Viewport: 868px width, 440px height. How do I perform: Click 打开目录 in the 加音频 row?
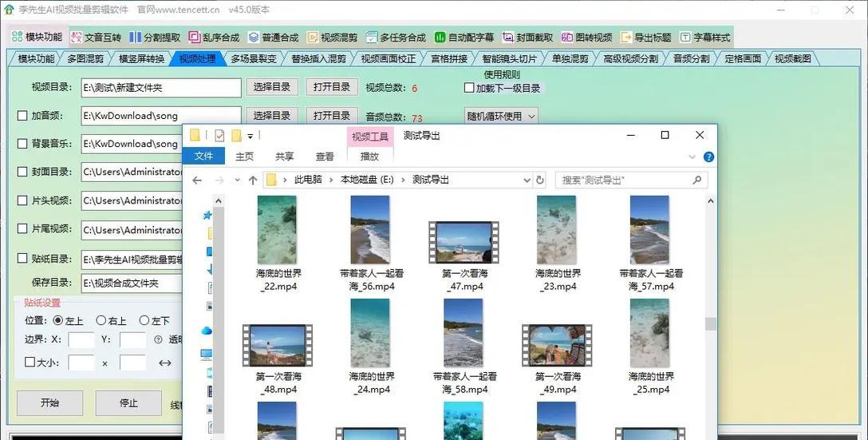pyautogui.click(x=332, y=116)
